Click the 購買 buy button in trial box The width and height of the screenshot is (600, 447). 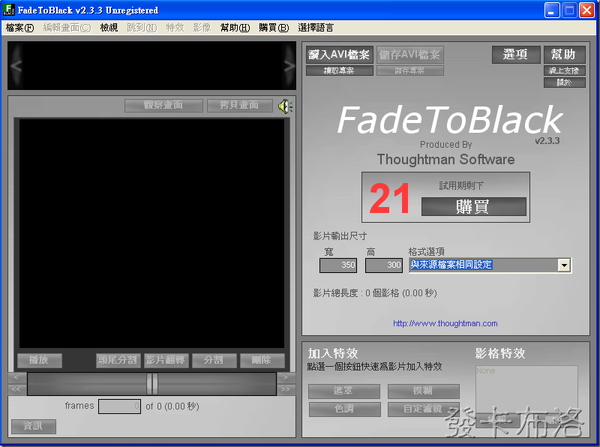coord(473,207)
